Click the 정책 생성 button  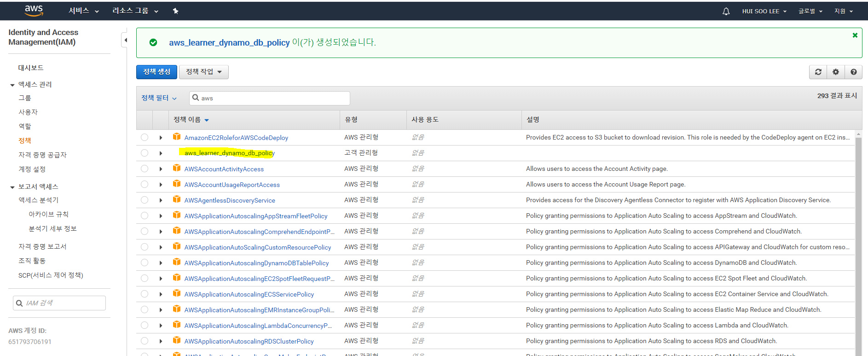coord(157,72)
